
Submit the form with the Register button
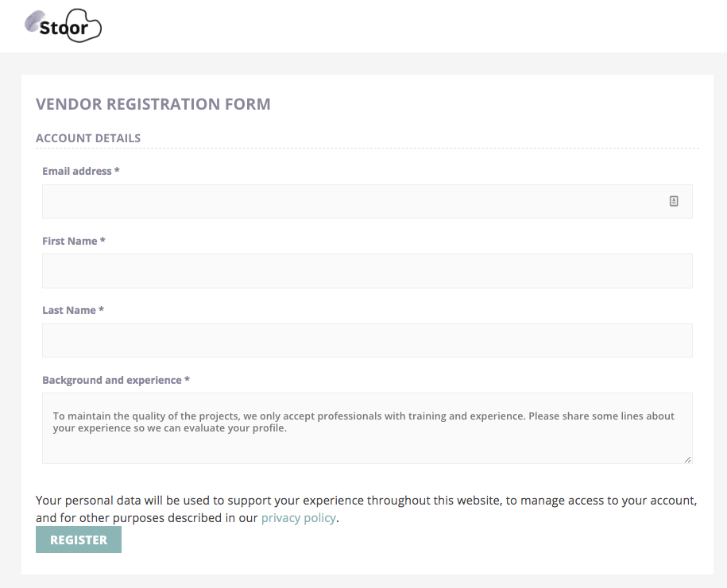point(79,540)
